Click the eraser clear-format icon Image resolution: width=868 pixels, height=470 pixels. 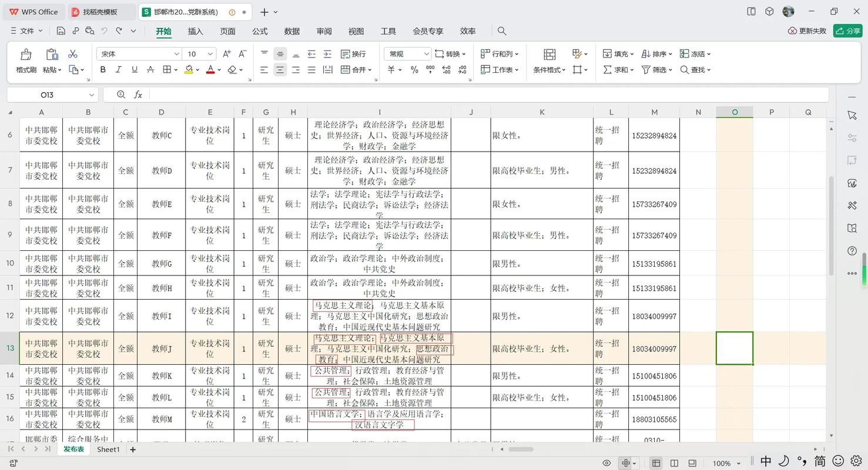click(x=232, y=70)
